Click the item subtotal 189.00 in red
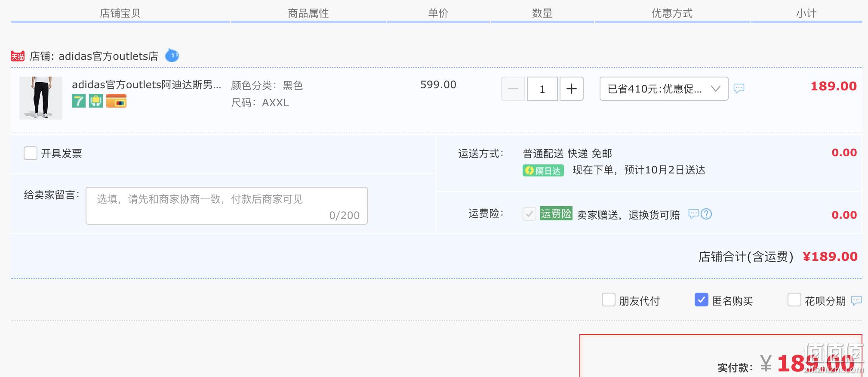The height and width of the screenshot is (377, 868). pyautogui.click(x=834, y=86)
